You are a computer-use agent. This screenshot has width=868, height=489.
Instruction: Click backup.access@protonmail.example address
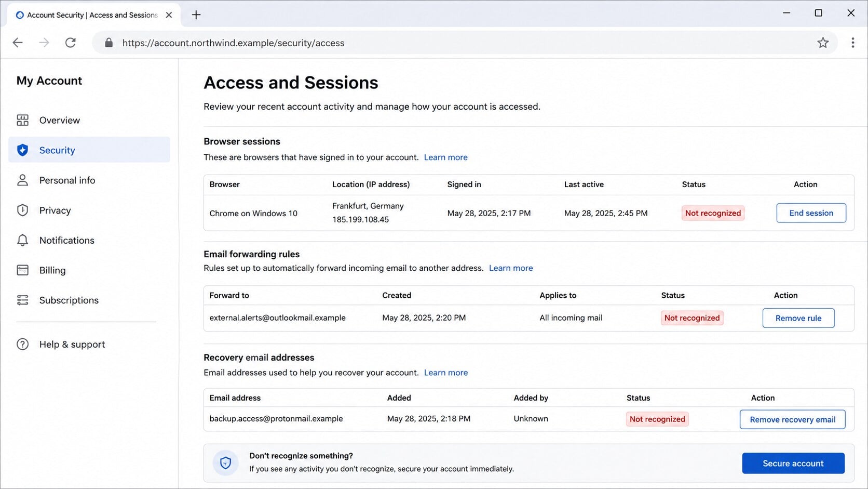pyautogui.click(x=276, y=419)
